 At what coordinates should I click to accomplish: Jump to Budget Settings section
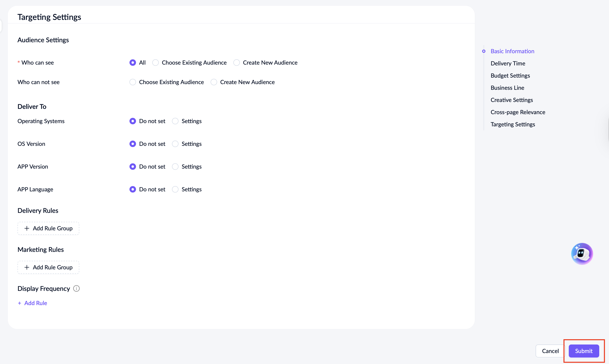[x=510, y=76]
